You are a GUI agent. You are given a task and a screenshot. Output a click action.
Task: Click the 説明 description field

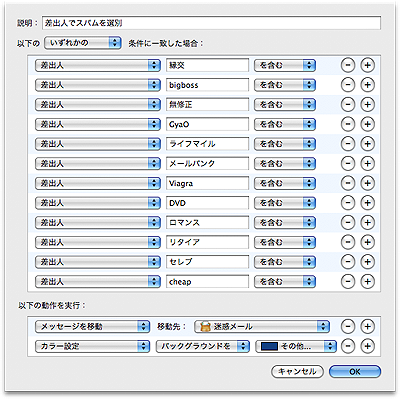(211, 23)
